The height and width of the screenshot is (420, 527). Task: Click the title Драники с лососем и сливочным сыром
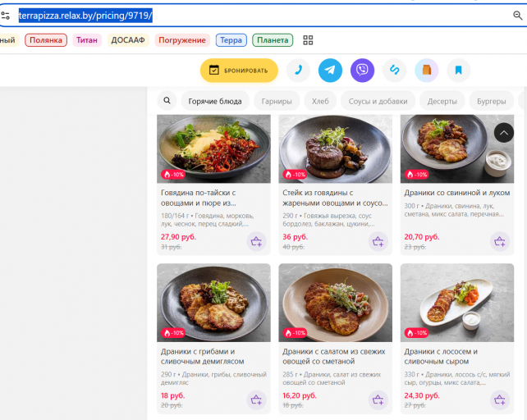click(x=441, y=357)
